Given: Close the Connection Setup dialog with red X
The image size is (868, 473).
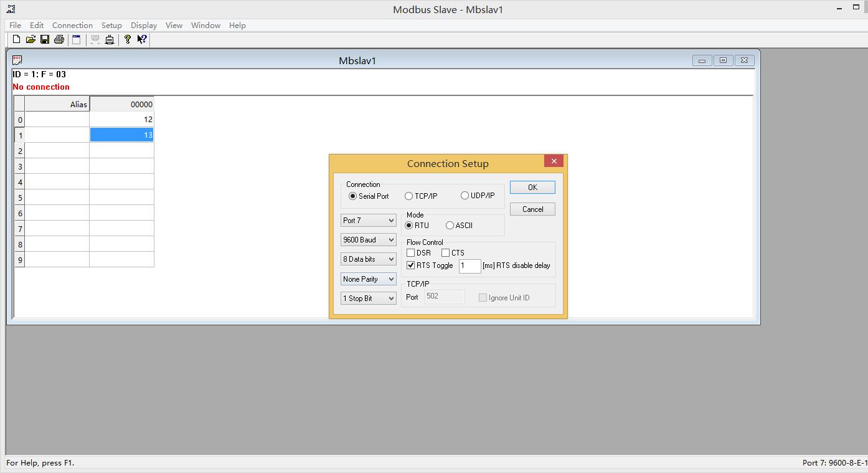Looking at the screenshot, I should tap(554, 161).
